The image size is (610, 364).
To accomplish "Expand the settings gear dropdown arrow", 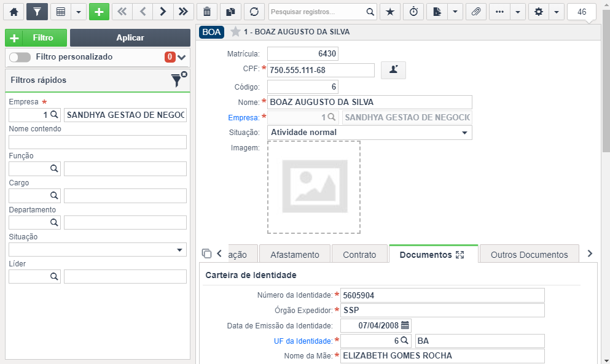I will (557, 12).
